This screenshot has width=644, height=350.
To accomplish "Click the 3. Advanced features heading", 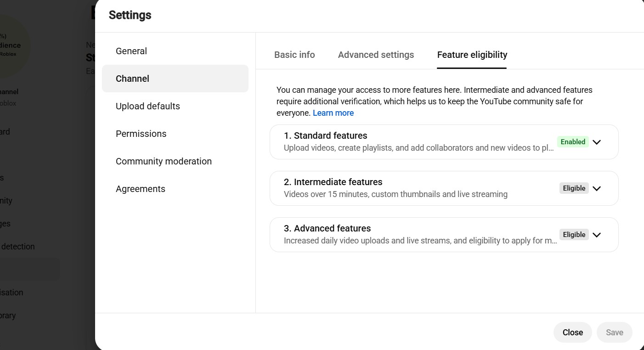I will coord(328,228).
